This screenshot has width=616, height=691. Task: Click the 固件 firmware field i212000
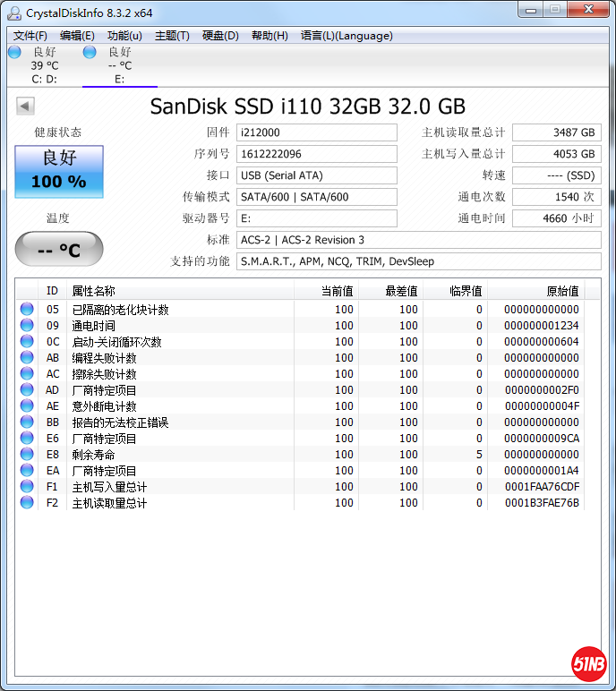point(317,132)
